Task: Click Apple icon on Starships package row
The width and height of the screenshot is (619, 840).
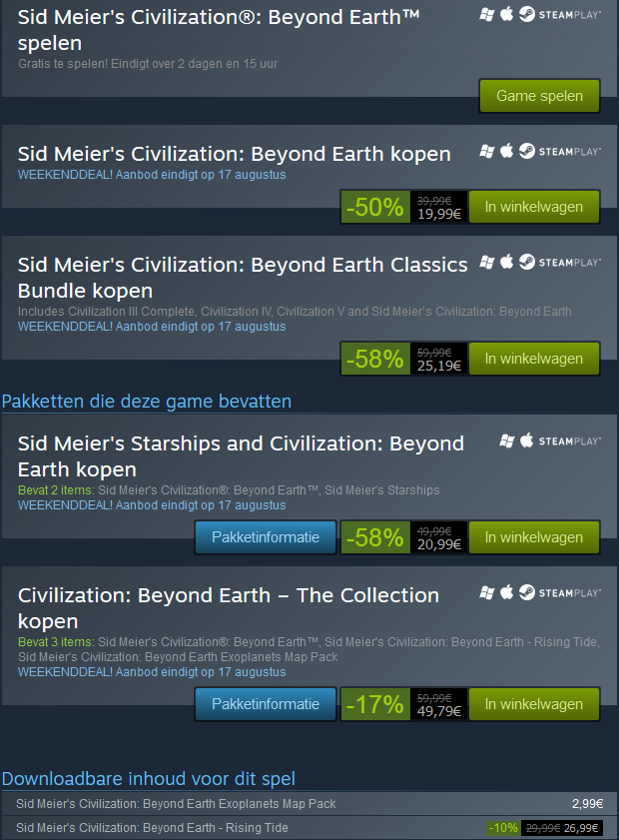Action: 526,440
